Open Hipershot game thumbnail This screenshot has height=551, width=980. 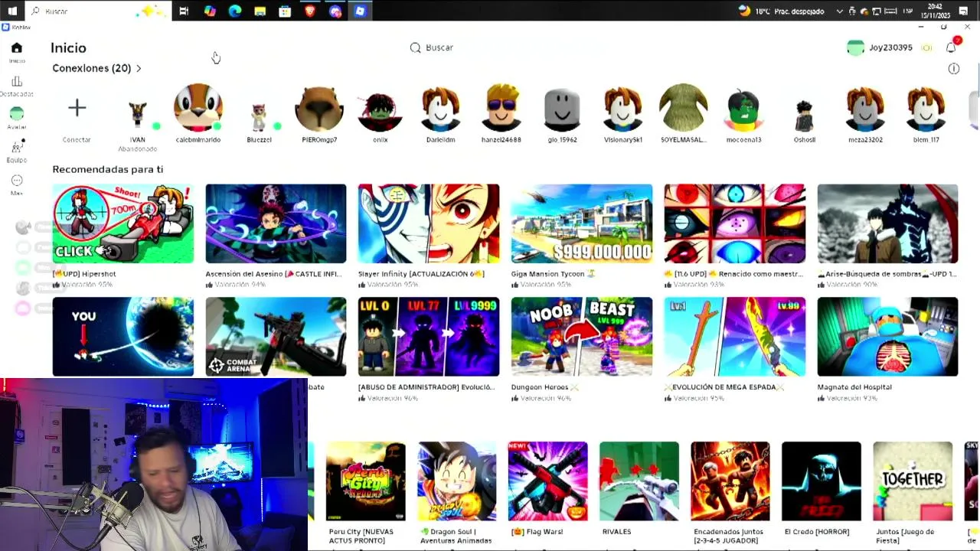122,223
